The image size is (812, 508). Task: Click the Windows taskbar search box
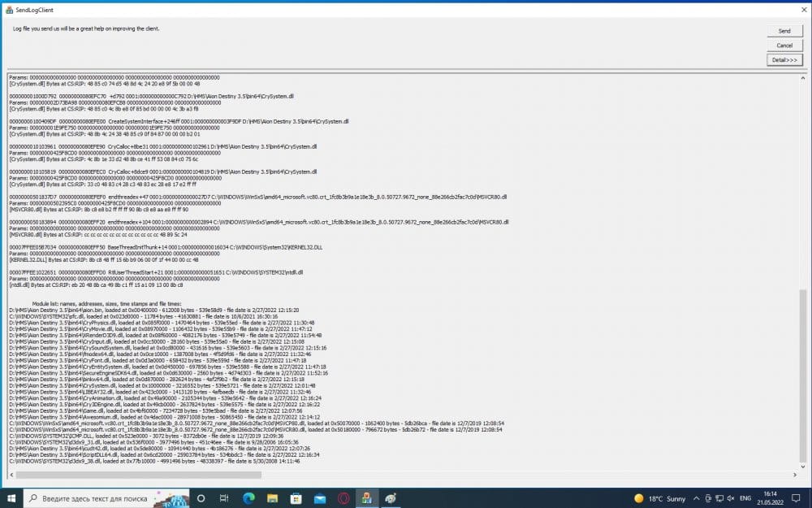point(89,497)
